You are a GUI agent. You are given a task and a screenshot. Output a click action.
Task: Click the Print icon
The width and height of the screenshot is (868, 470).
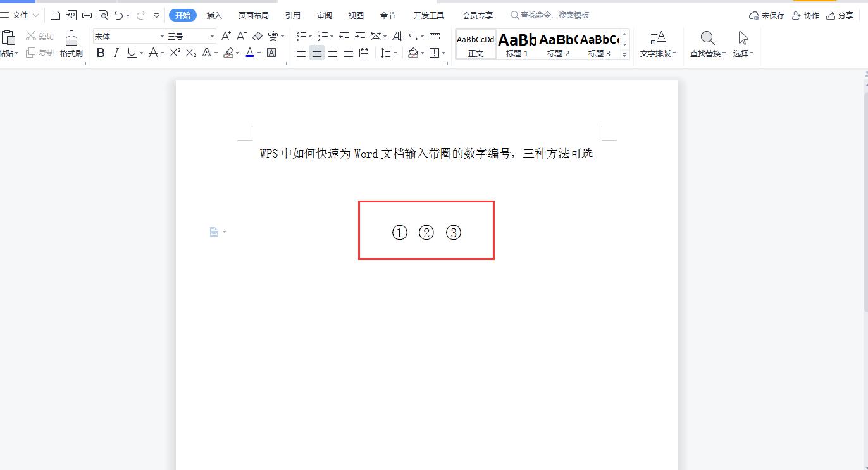pyautogui.click(x=87, y=15)
